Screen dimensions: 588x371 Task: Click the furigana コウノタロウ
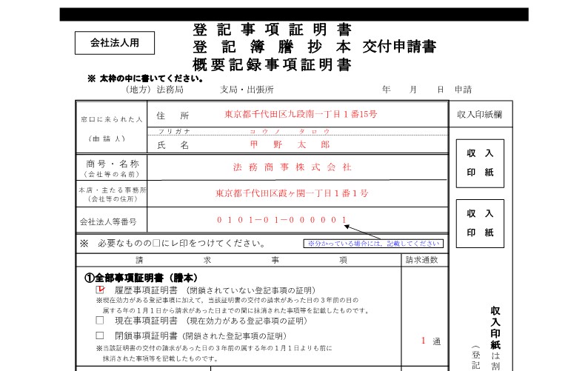pyautogui.click(x=290, y=131)
